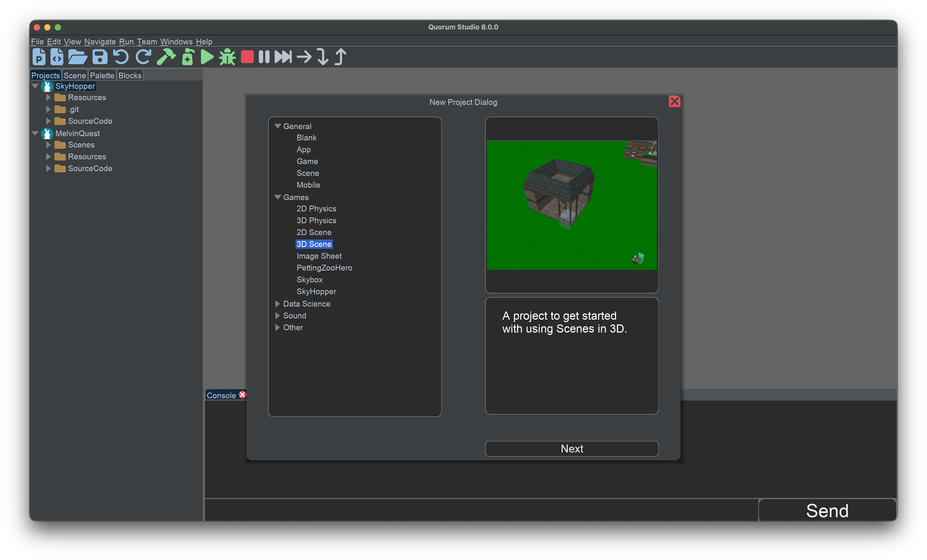Start debugging with the bug icon
The image size is (927, 560).
pos(227,57)
